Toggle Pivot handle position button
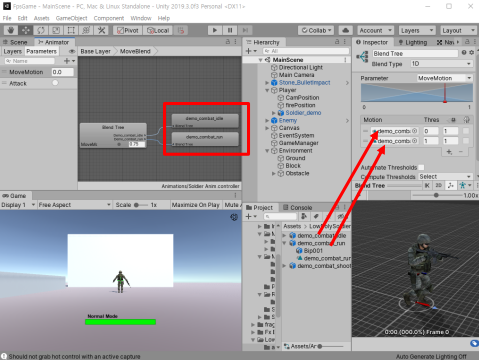This screenshot has height=360, width=479. (128, 30)
